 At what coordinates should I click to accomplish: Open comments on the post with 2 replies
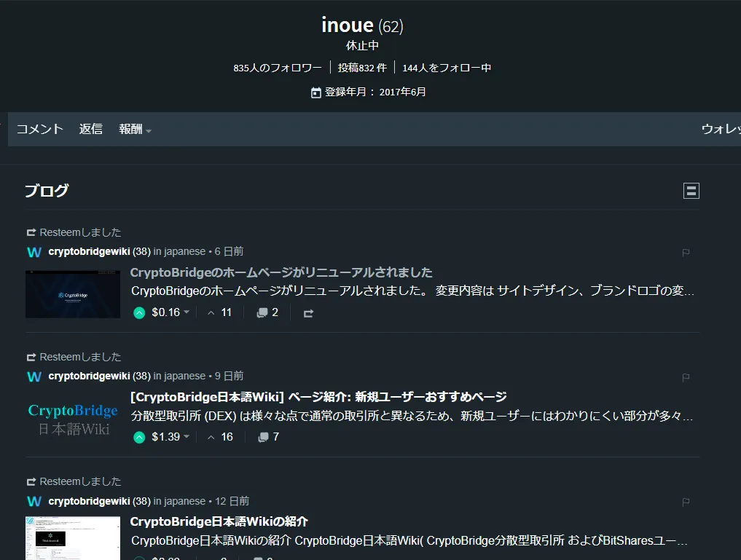pyautogui.click(x=267, y=312)
